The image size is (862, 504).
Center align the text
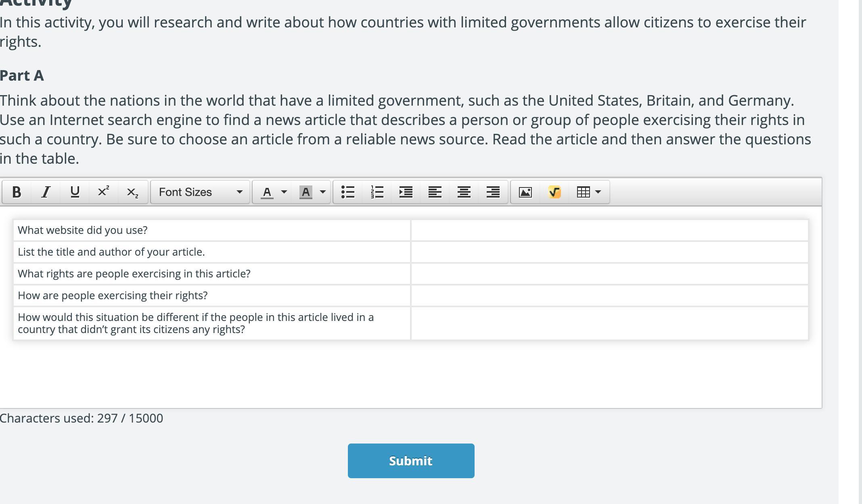[464, 192]
